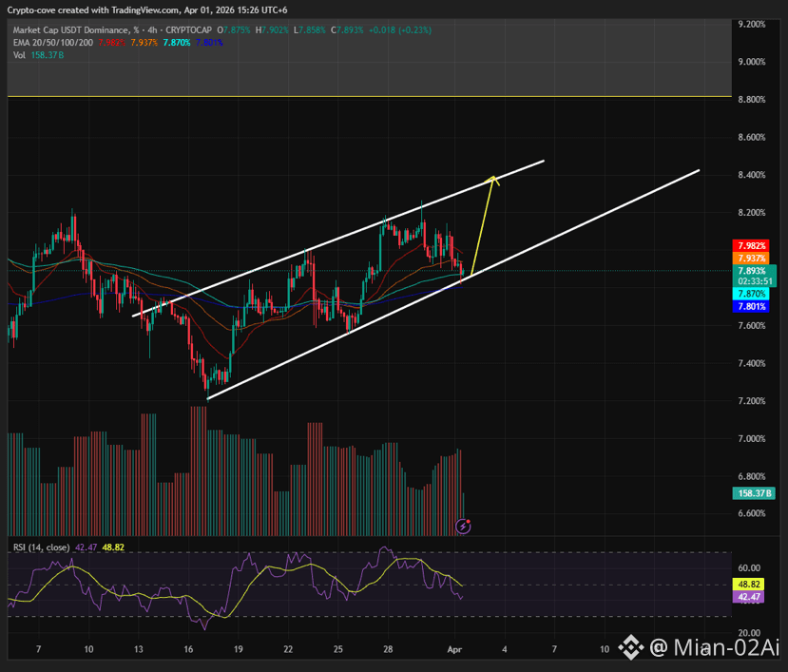Click the high value H7.902% in legend
Screen dimensions: 788x672
(272, 30)
